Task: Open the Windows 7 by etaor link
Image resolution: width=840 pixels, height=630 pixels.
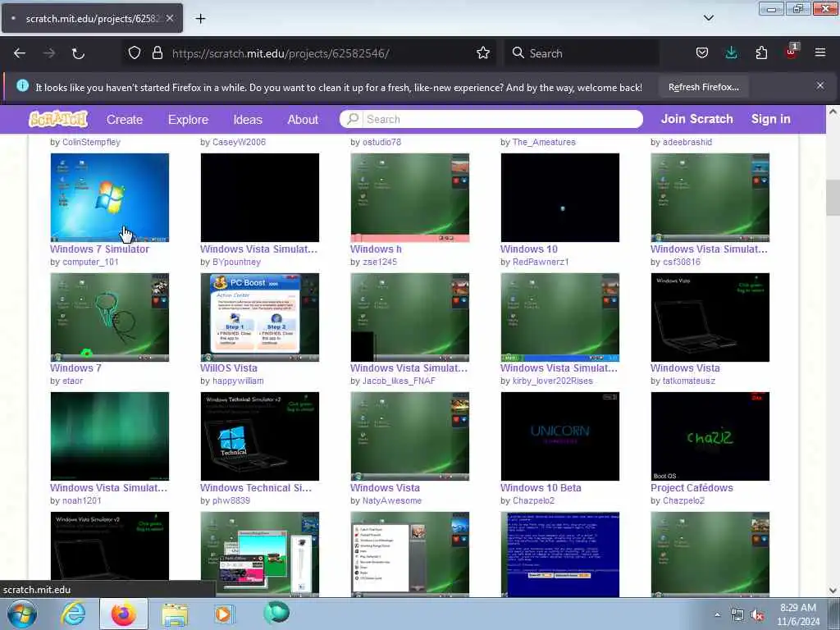Action: [75, 368]
